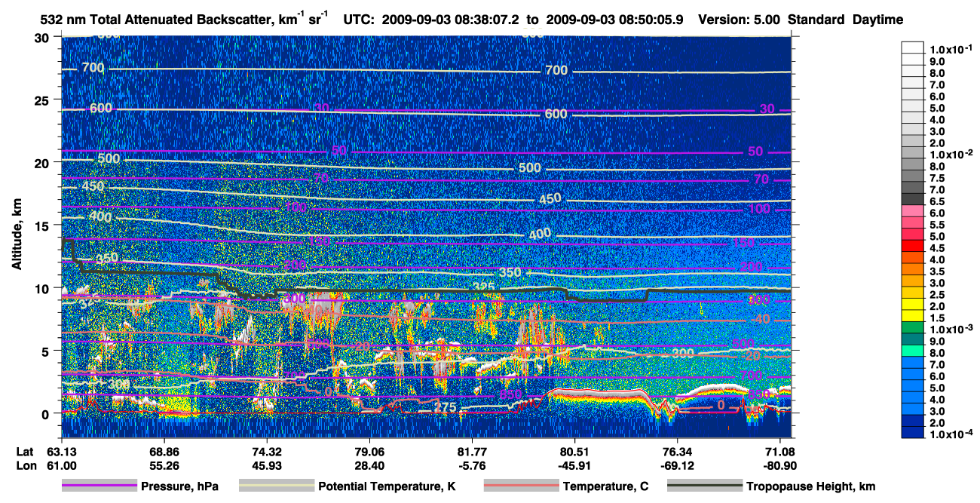Click the altitude tick label '10'

click(x=43, y=288)
